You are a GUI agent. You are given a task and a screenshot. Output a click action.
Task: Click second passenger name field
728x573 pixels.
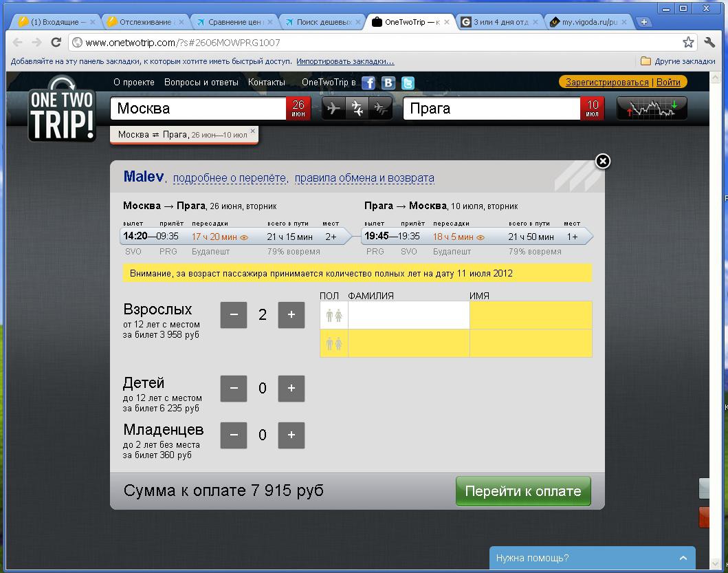pyautogui.click(x=531, y=343)
